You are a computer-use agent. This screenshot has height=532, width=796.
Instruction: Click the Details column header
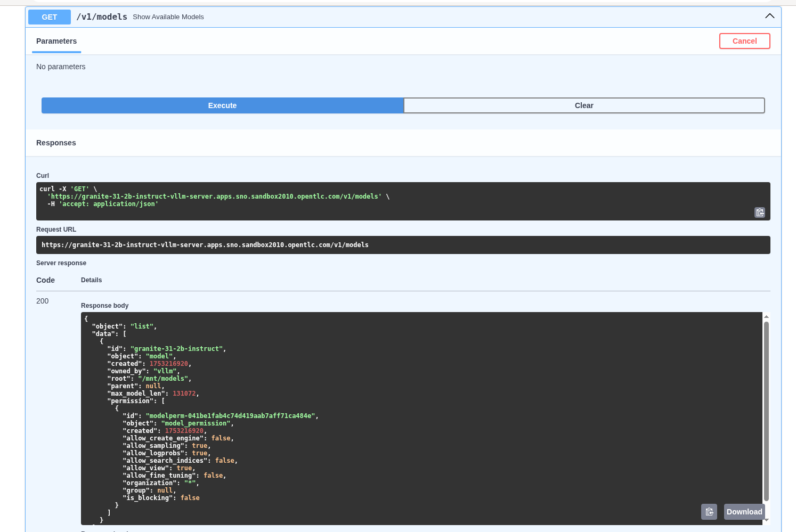click(92, 280)
